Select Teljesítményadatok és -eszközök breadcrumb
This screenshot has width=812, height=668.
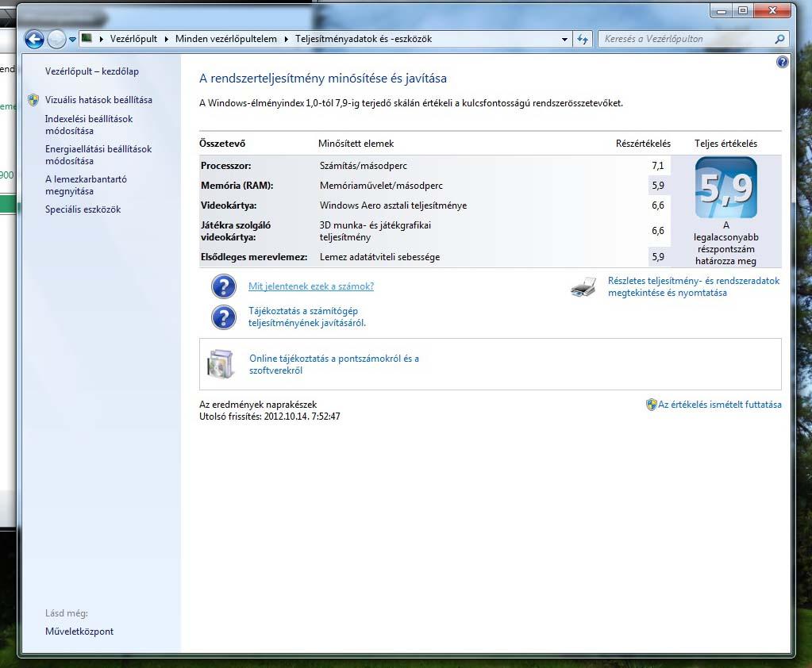pos(364,39)
